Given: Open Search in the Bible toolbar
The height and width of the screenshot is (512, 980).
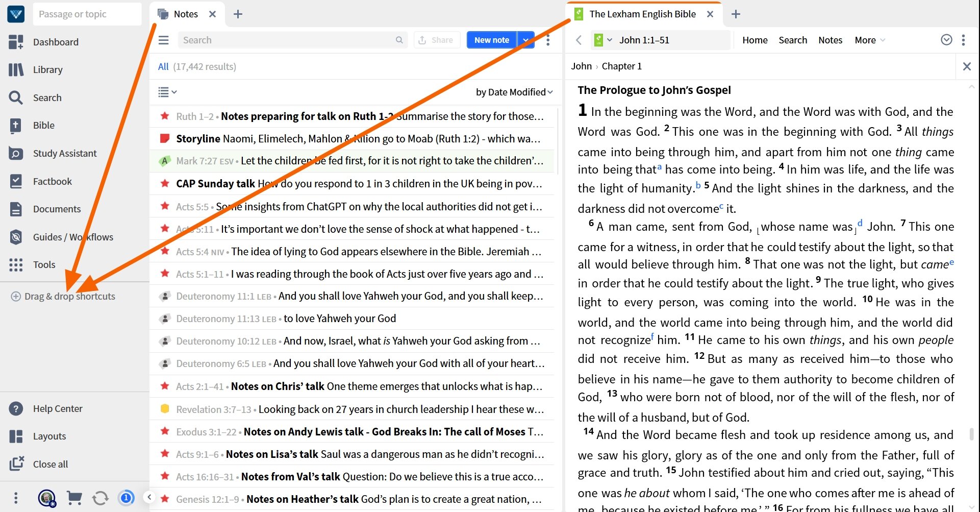Looking at the screenshot, I should point(793,40).
